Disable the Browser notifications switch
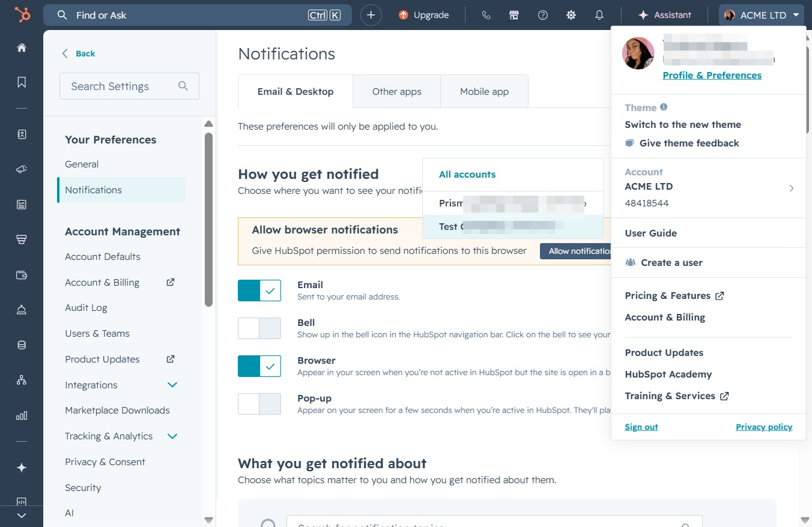 [259, 366]
